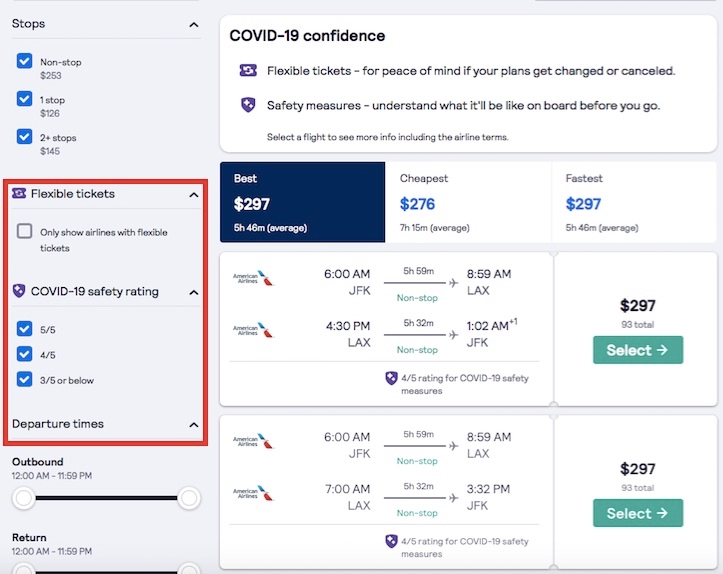Select the flight returning 4:30 PM from LAX
Screen dimensions: 723x574
click(x=638, y=350)
